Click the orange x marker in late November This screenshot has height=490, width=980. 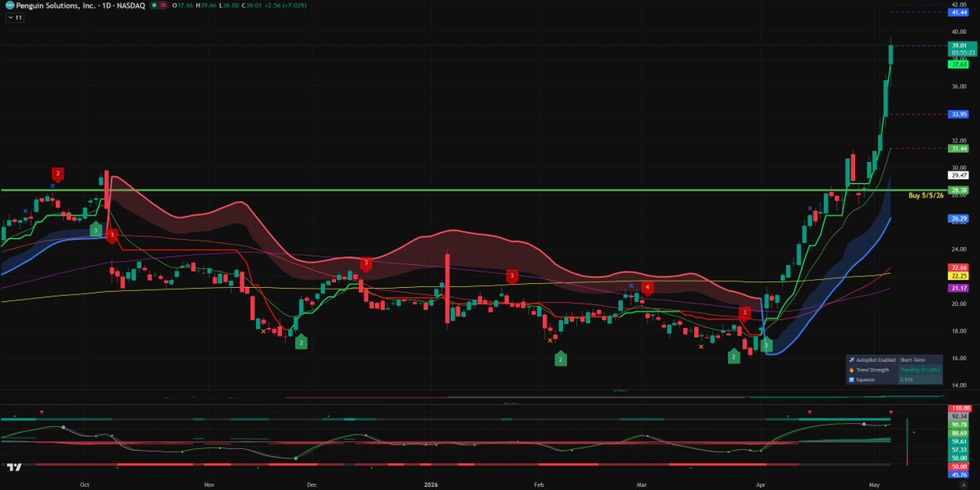[263, 331]
